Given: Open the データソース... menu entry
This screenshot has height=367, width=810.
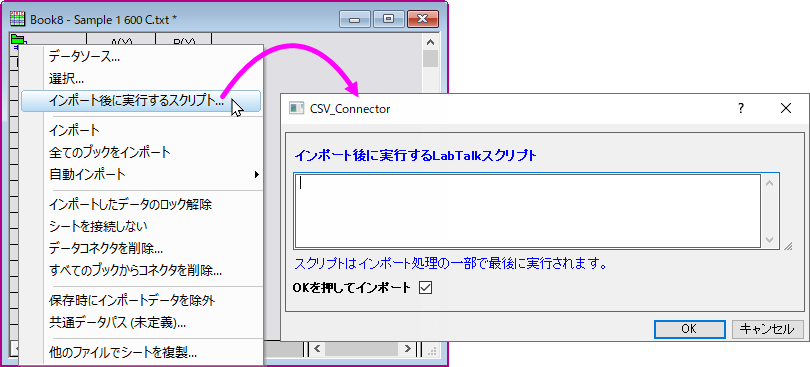Looking at the screenshot, I should coord(141,57).
